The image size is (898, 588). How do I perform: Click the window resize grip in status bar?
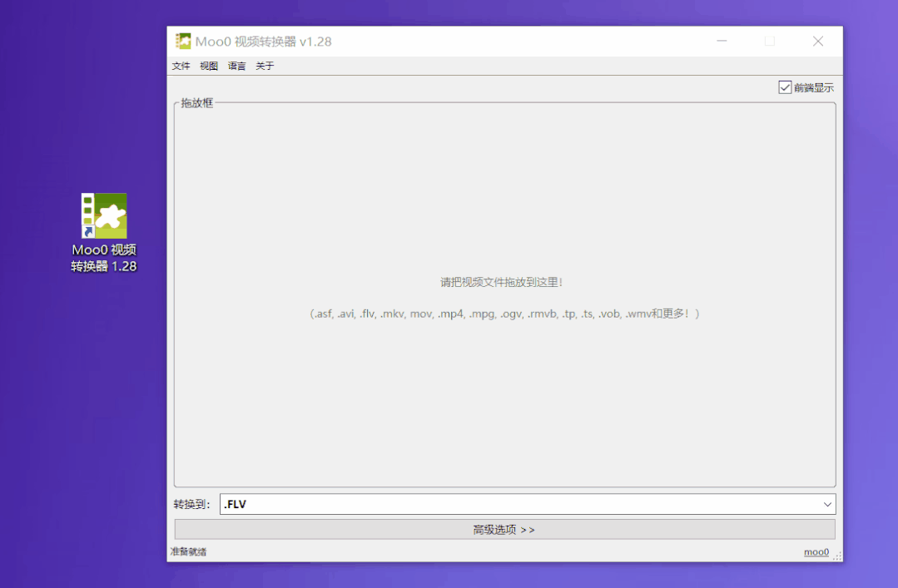(837, 556)
